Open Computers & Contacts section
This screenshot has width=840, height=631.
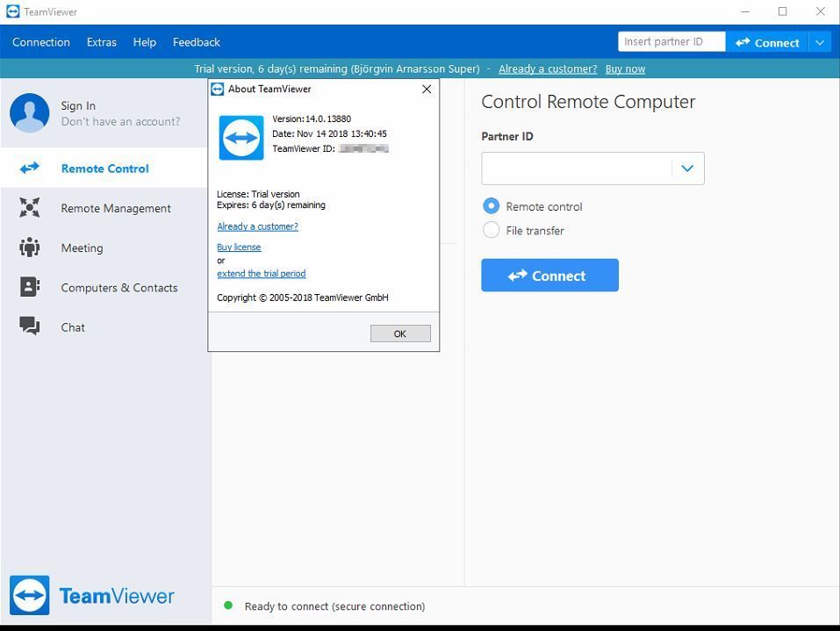[118, 288]
